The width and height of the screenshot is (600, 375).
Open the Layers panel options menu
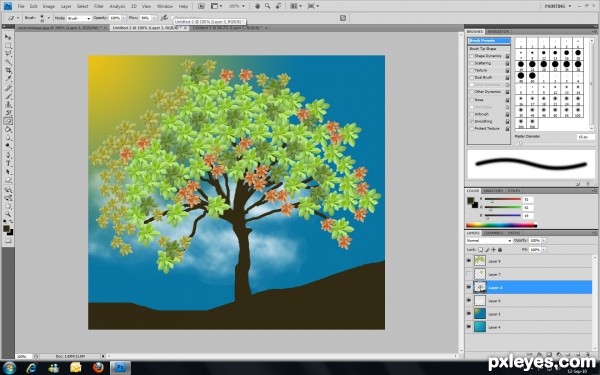[594, 233]
